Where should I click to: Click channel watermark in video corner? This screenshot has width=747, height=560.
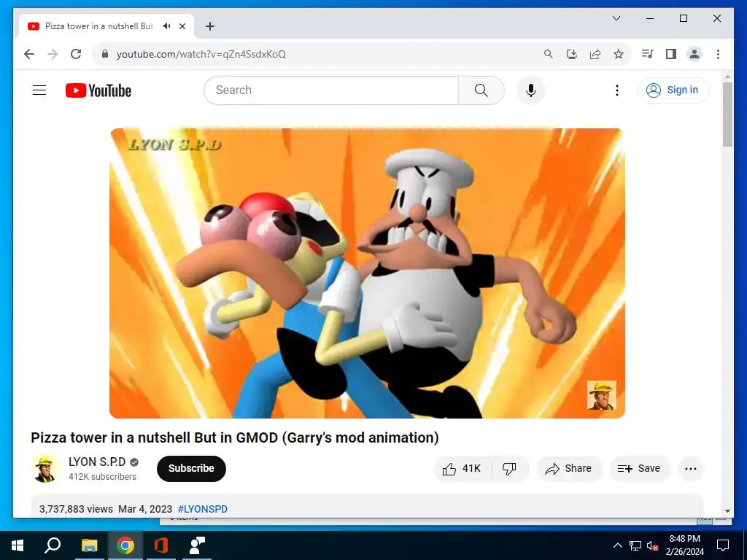pyautogui.click(x=601, y=394)
